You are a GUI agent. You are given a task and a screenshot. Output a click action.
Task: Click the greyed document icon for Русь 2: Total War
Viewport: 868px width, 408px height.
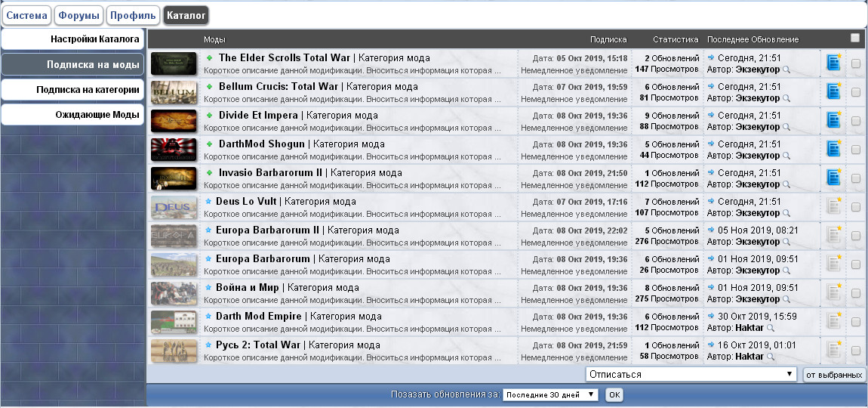pos(833,351)
